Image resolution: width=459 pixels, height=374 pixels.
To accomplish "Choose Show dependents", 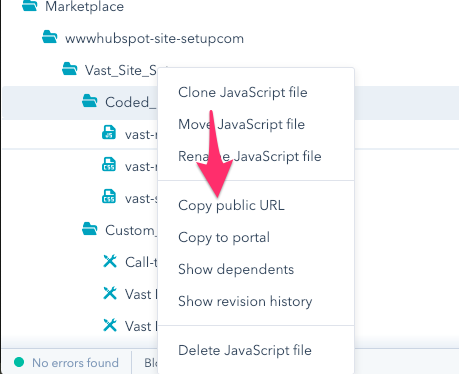I will (x=236, y=269).
